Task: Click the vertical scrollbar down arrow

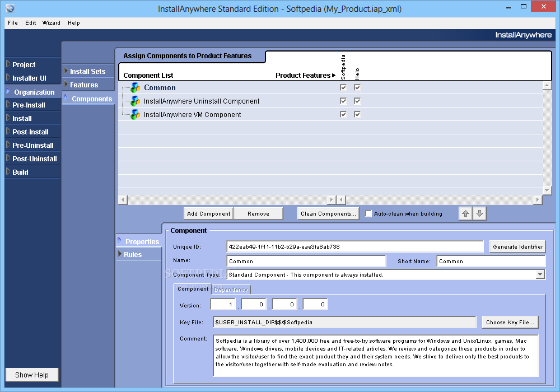Action: [547, 190]
